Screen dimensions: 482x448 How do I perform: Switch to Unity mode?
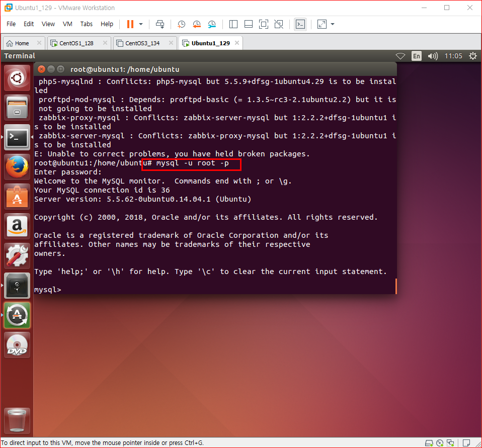pyautogui.click(x=279, y=24)
